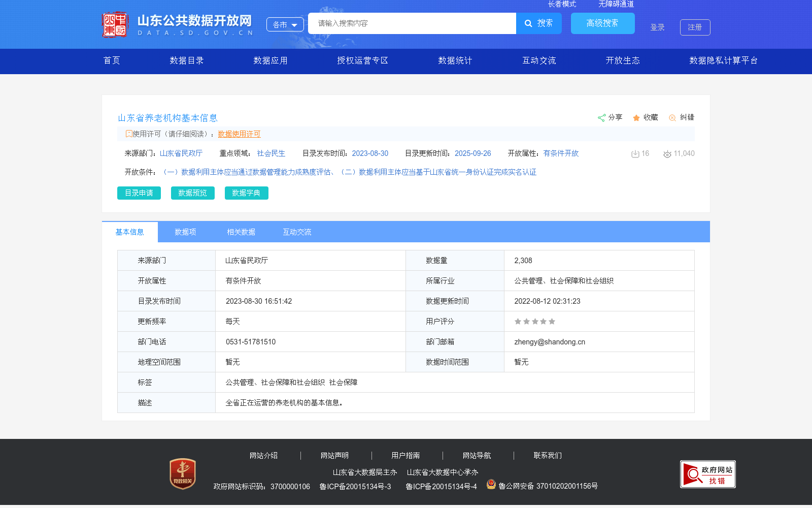Click 2023-08-30 16:51:42 timestamp cell
The image size is (812, 508).
click(x=259, y=301)
